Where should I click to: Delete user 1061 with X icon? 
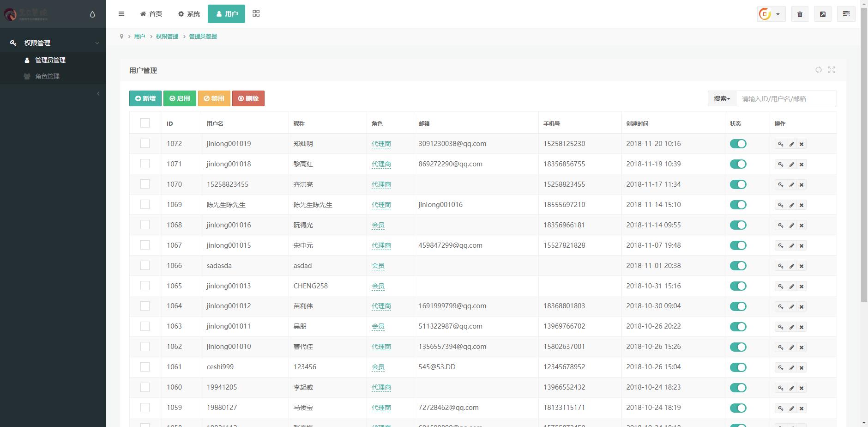[802, 368]
